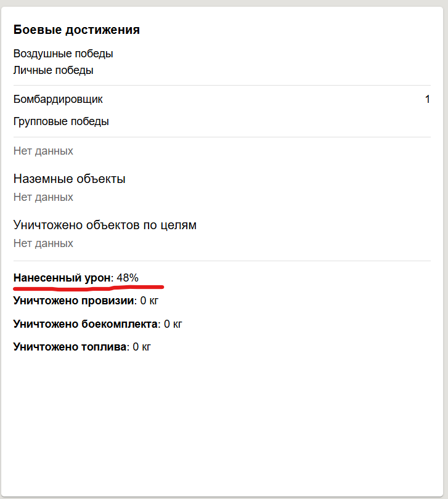
Task: Click the "Боевые достижения" heading
Action: tap(76, 30)
